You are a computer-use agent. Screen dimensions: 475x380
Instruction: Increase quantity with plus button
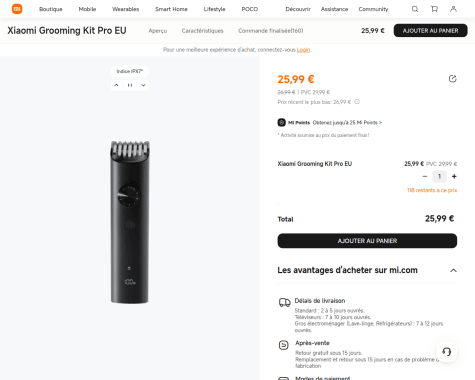454,176
